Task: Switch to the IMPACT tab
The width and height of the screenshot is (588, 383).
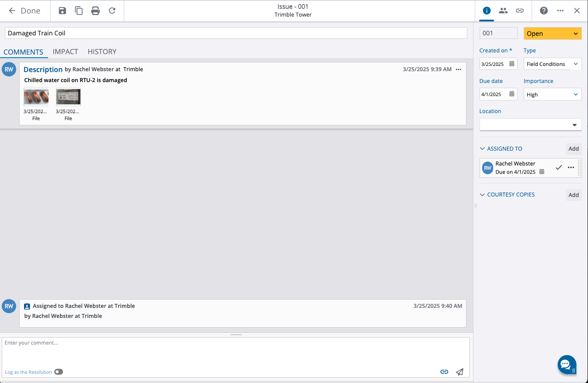Action: (65, 52)
